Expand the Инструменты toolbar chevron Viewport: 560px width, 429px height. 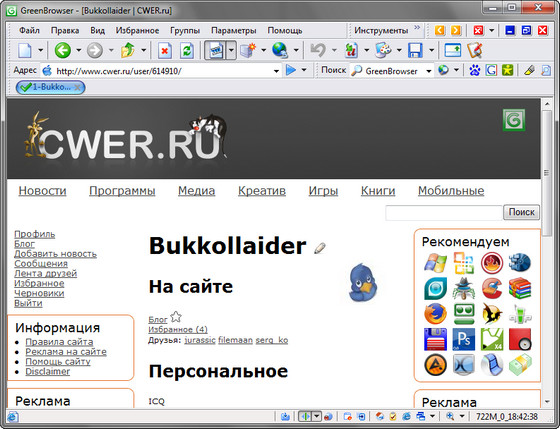[417, 28]
